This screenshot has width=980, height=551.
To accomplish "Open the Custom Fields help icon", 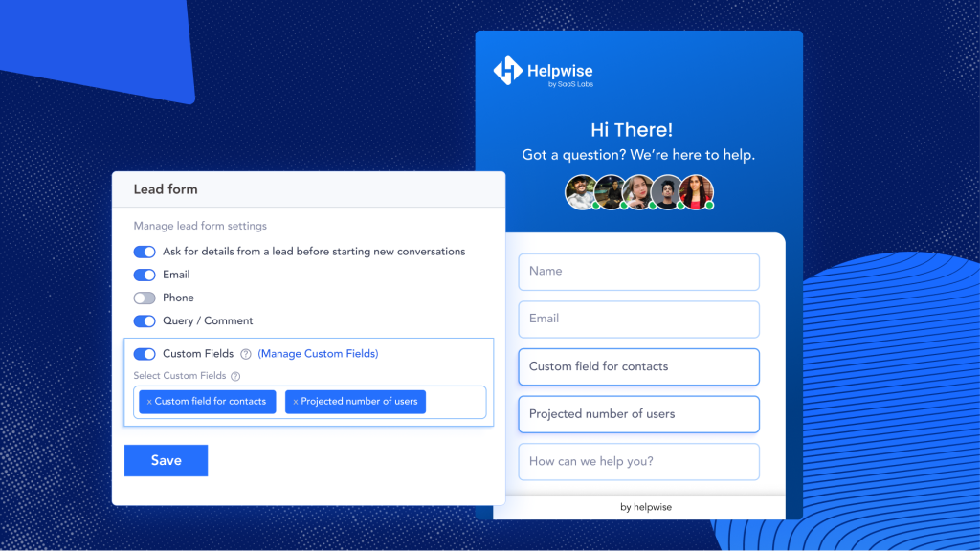I will [x=246, y=354].
